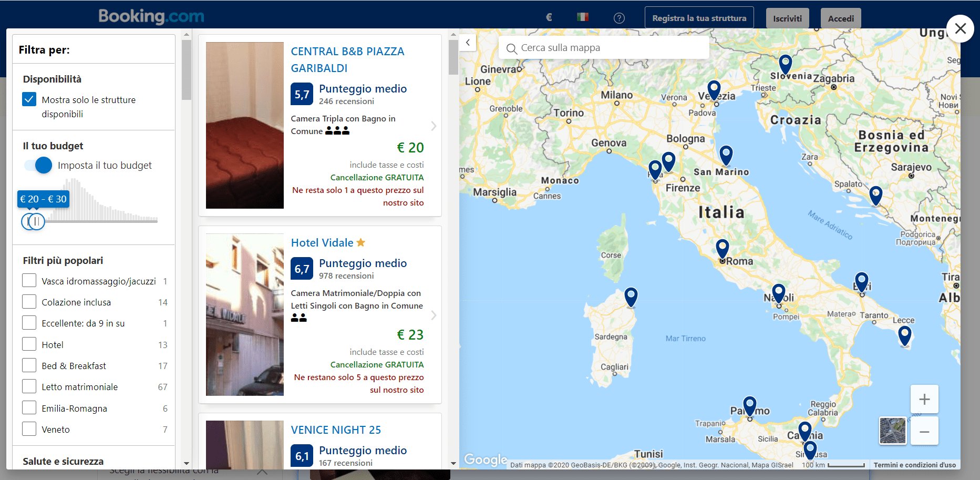Click filter panel scrollbar down arrow
Viewport: 980px width, 480px height.
(x=187, y=464)
